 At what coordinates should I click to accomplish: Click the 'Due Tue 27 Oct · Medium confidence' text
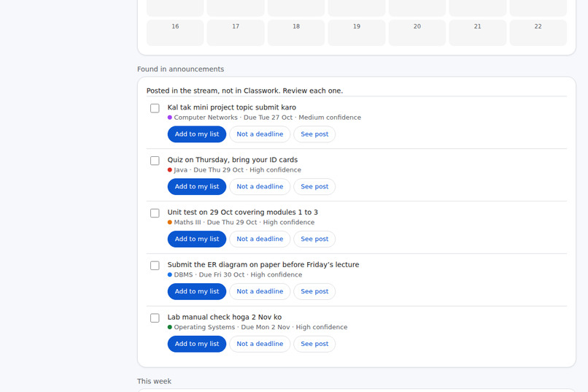coord(302,118)
